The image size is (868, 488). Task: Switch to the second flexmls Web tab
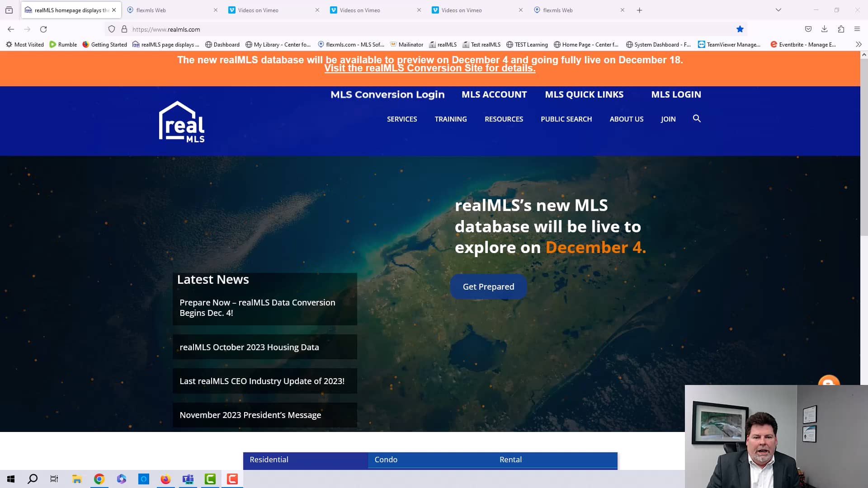(558, 10)
